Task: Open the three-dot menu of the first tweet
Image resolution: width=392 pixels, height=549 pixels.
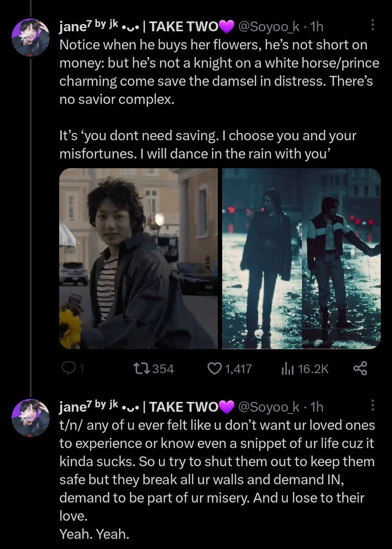Action: 372,25
